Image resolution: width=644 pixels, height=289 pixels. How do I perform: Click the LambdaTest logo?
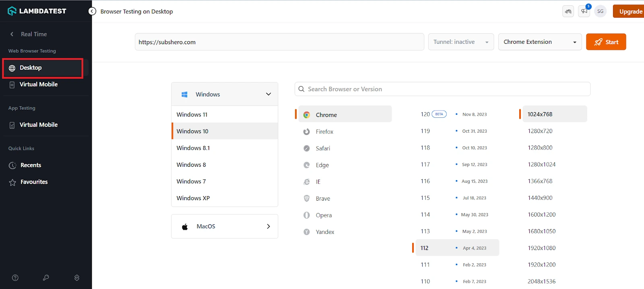click(x=37, y=11)
